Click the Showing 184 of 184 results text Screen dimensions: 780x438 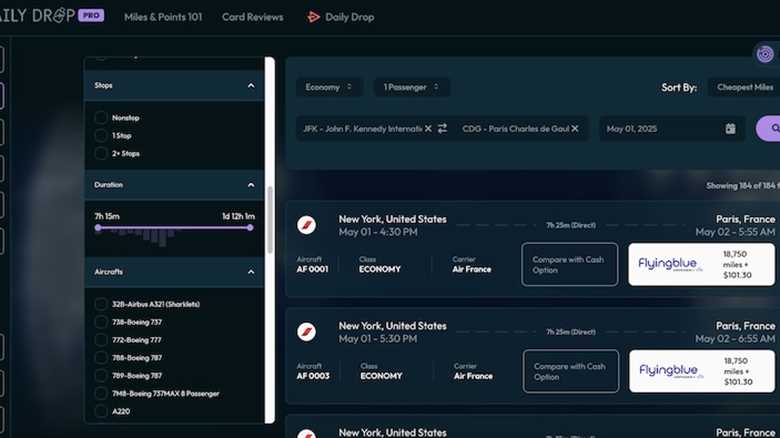pos(743,186)
